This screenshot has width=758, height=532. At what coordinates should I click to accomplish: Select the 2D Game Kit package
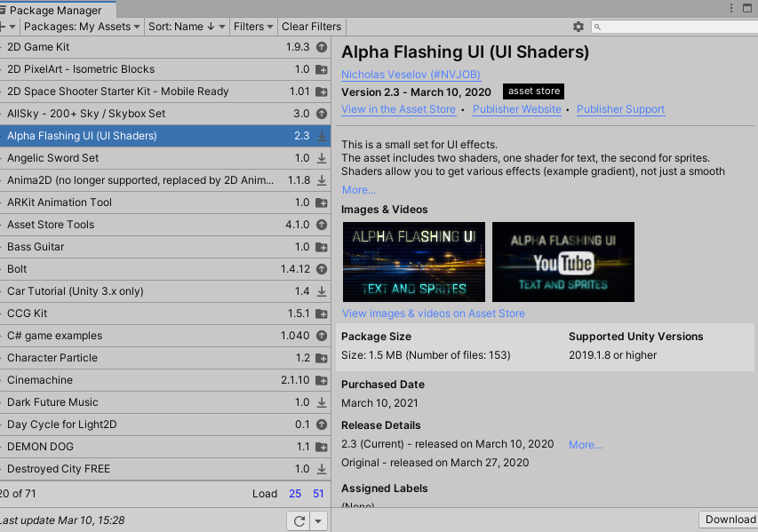tap(165, 47)
